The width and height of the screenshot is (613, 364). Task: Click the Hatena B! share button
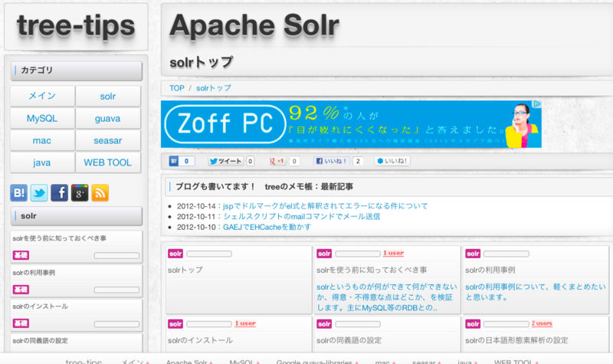pyautogui.click(x=174, y=161)
